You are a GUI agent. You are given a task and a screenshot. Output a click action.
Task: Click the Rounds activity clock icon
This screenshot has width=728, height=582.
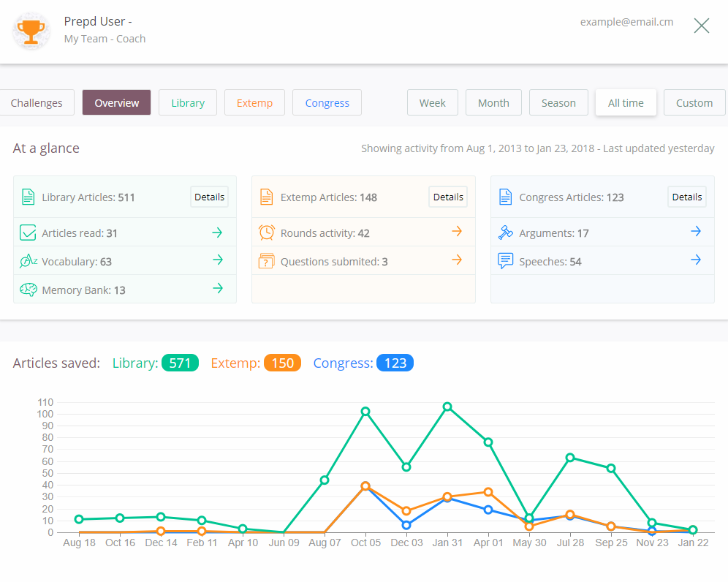267,233
